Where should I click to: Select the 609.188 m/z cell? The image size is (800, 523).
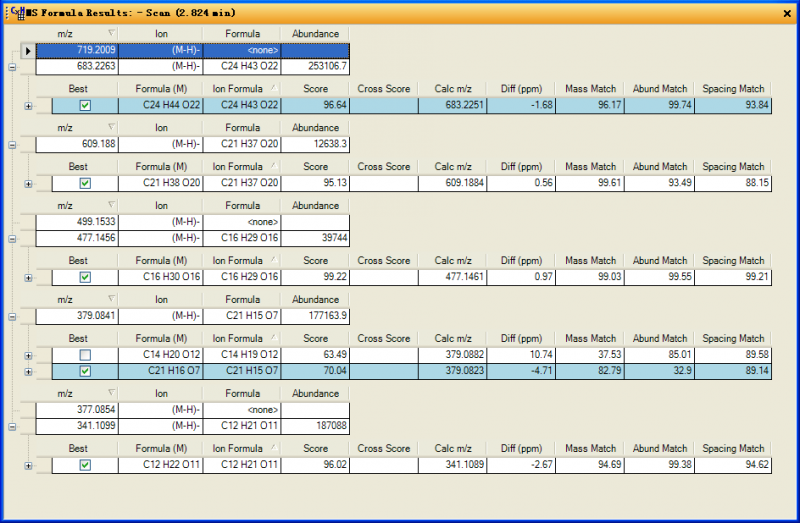(x=77, y=144)
